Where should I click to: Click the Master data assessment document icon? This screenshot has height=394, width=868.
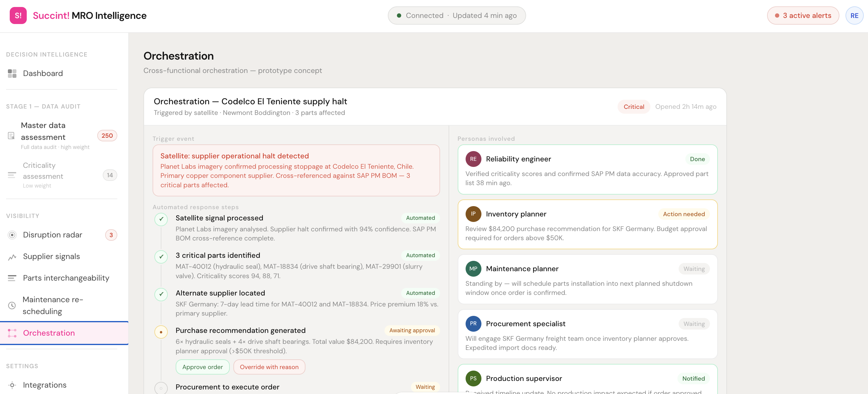[x=11, y=136]
